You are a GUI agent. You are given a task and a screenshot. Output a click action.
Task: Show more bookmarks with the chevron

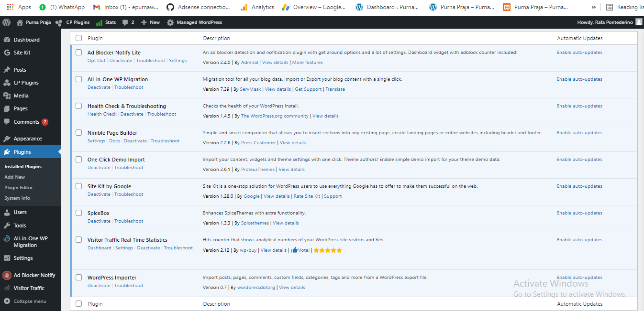594,7
